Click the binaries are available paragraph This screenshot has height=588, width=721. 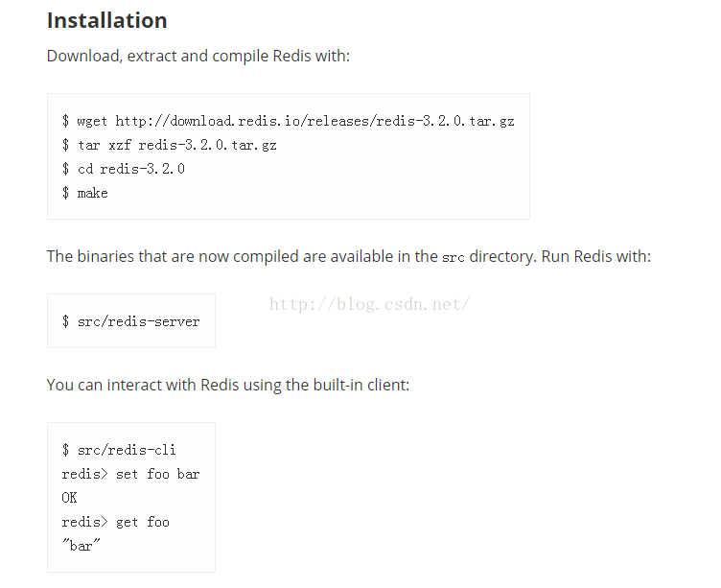[349, 256]
